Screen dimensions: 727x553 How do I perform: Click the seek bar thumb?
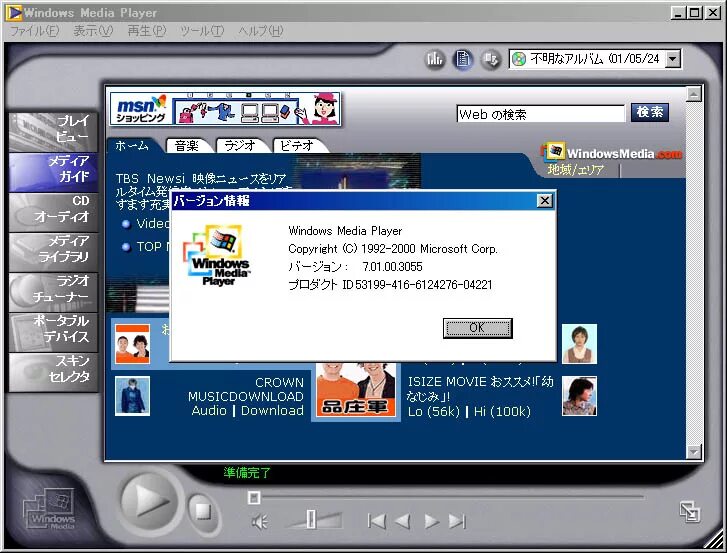[254, 498]
